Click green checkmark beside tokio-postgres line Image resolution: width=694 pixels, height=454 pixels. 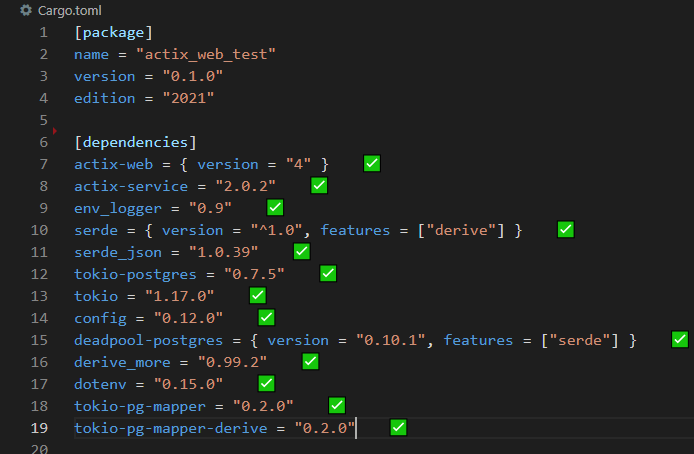328,273
